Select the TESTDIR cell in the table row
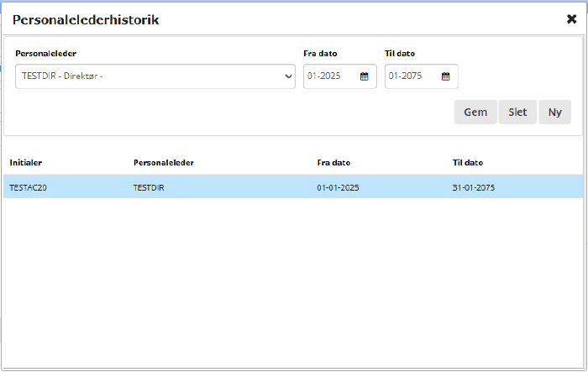The image size is (588, 372). (x=149, y=187)
